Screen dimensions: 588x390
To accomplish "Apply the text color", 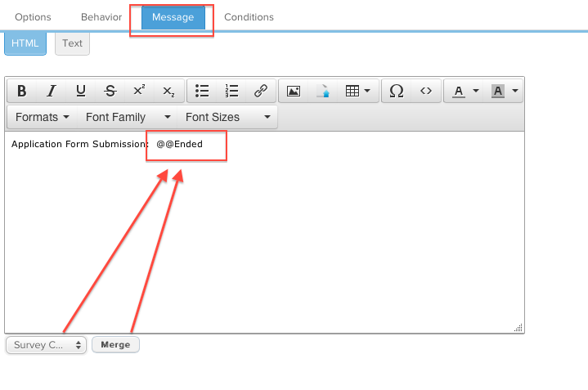I will click(458, 91).
